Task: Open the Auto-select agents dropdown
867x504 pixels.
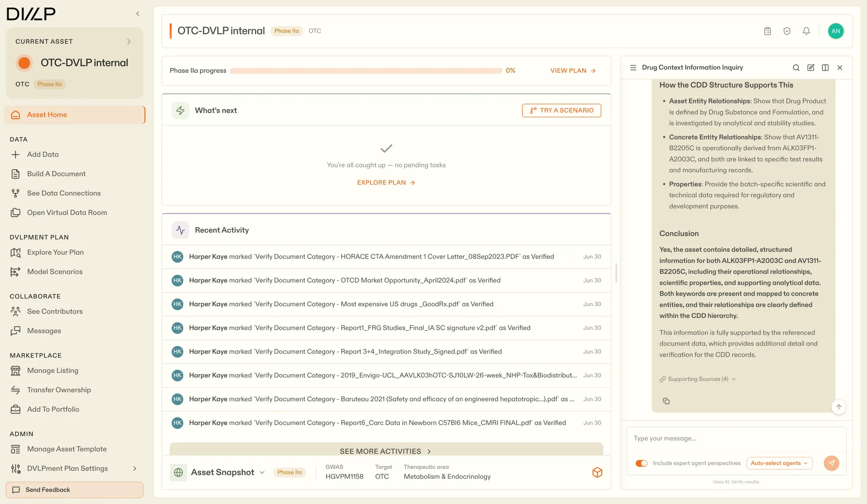Action: tap(779, 463)
